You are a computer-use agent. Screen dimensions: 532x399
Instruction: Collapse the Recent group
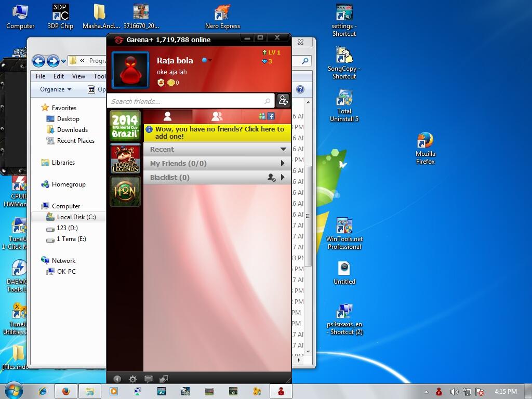coord(283,149)
